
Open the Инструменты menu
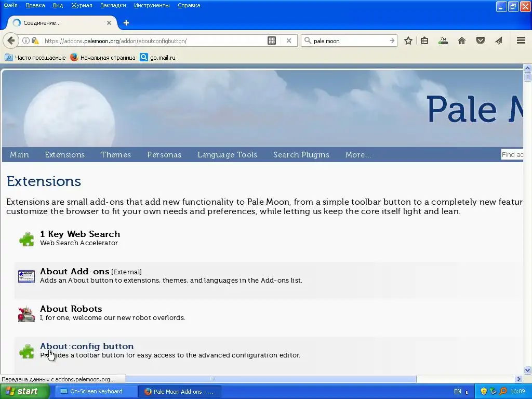(152, 5)
